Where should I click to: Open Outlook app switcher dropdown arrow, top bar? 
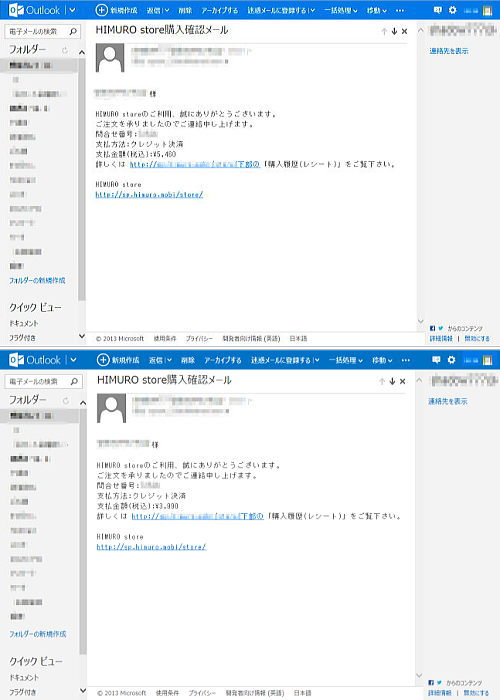(73, 10)
